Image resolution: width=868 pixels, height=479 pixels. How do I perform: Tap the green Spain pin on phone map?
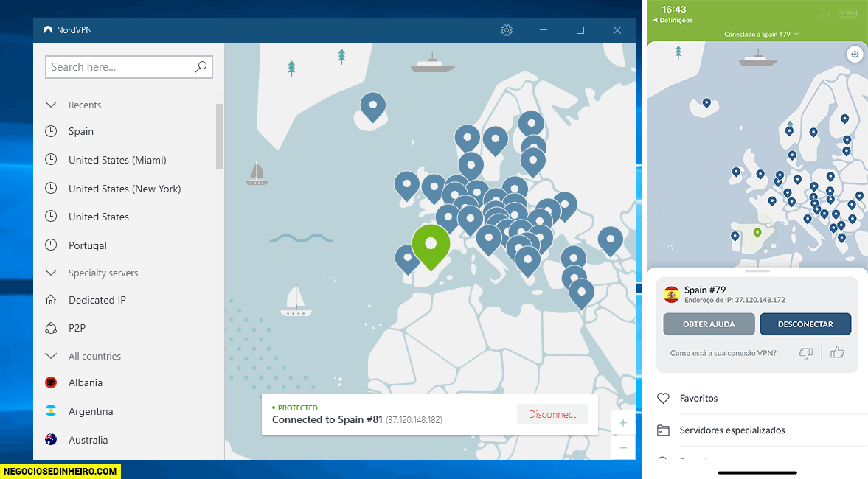click(x=757, y=234)
